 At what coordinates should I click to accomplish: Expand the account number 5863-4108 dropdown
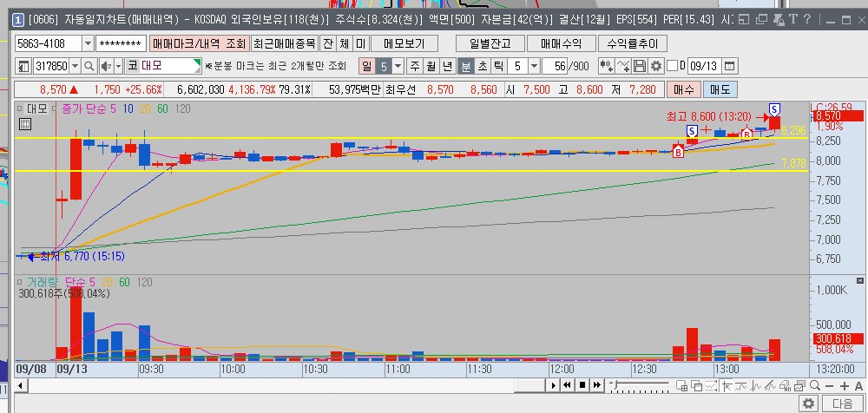click(x=88, y=43)
